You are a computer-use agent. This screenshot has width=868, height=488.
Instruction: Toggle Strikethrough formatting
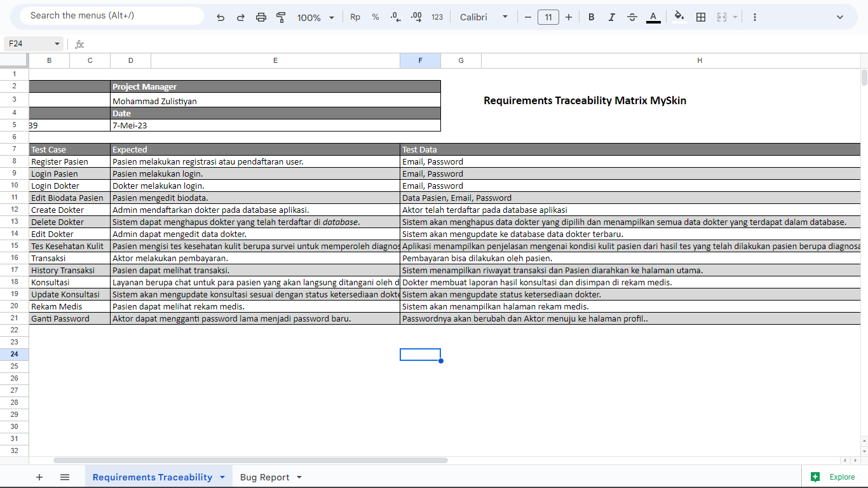632,17
